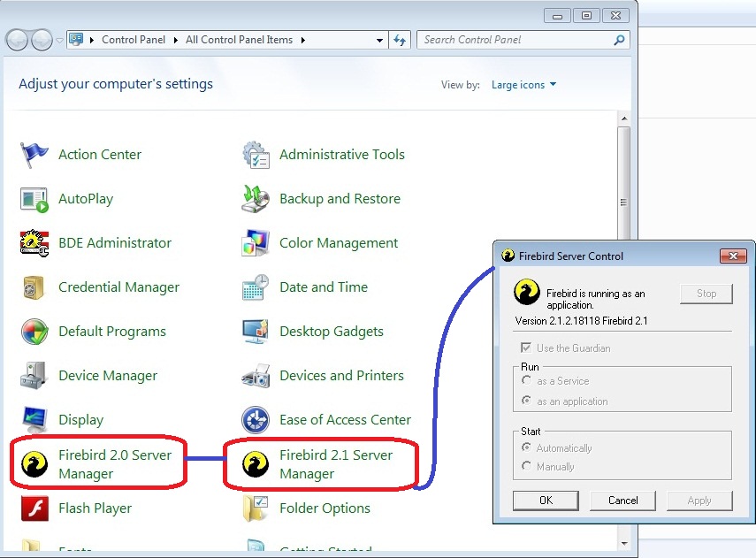Open the Flash Player link
This screenshot has width=756, height=558.
[x=95, y=508]
